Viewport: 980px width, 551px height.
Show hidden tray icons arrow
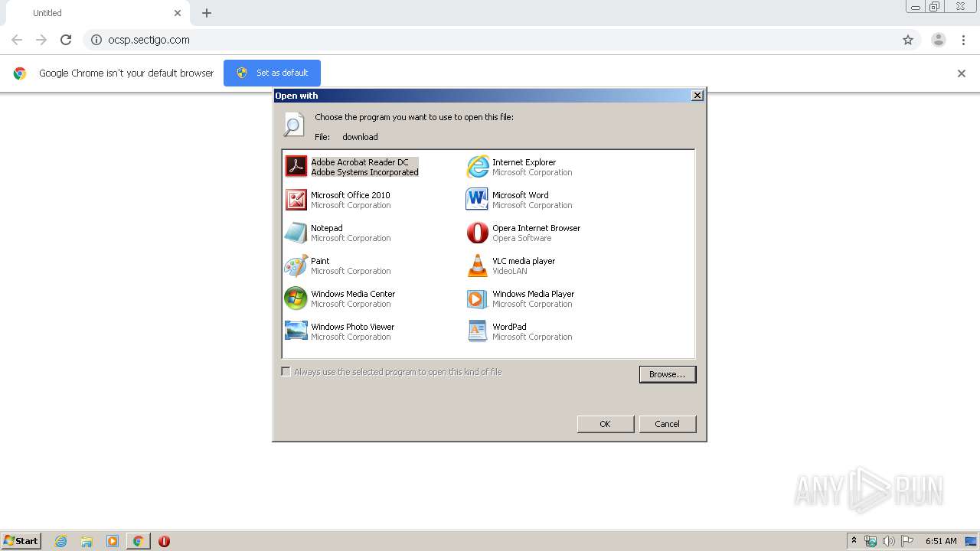pyautogui.click(x=854, y=540)
